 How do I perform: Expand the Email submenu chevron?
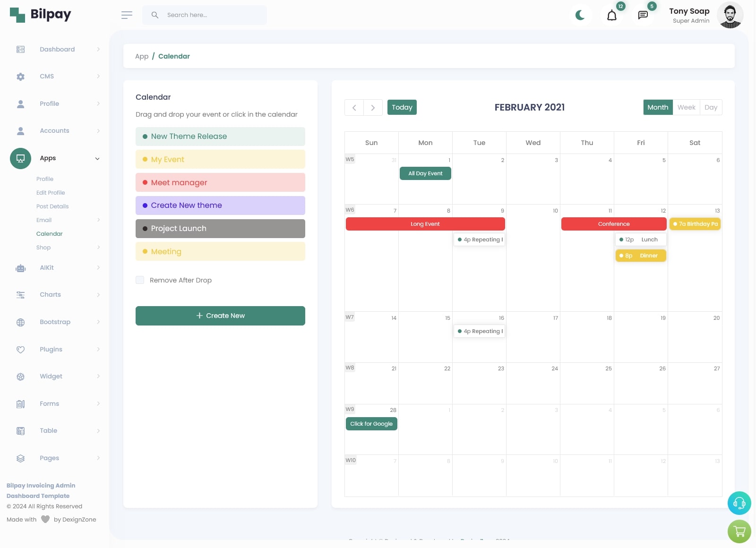point(98,220)
